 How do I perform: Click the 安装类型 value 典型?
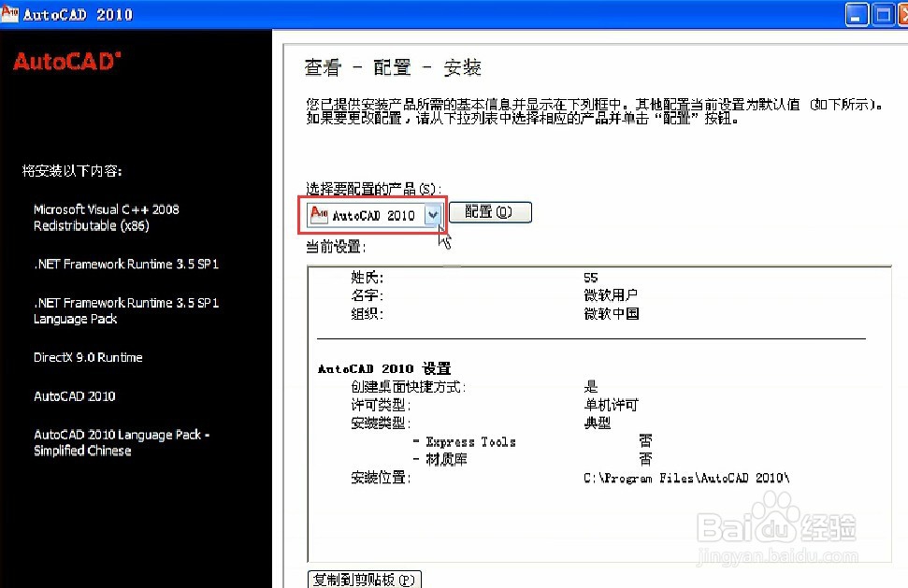point(597,423)
